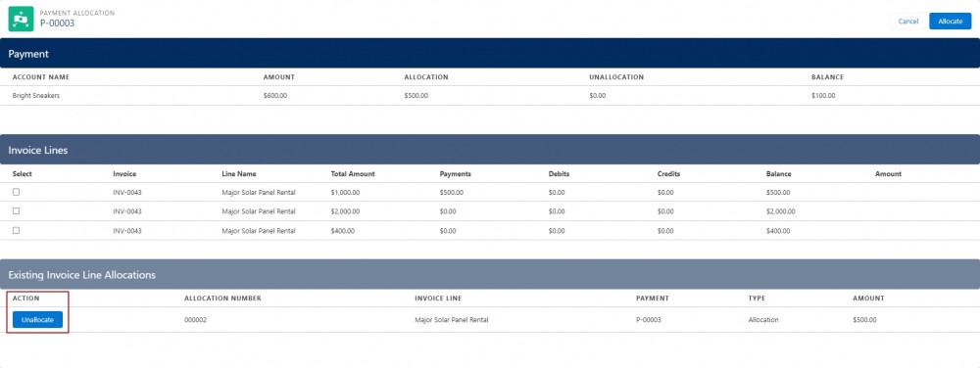
Task: Click the Balance column header in Invoice Lines
Action: click(779, 174)
